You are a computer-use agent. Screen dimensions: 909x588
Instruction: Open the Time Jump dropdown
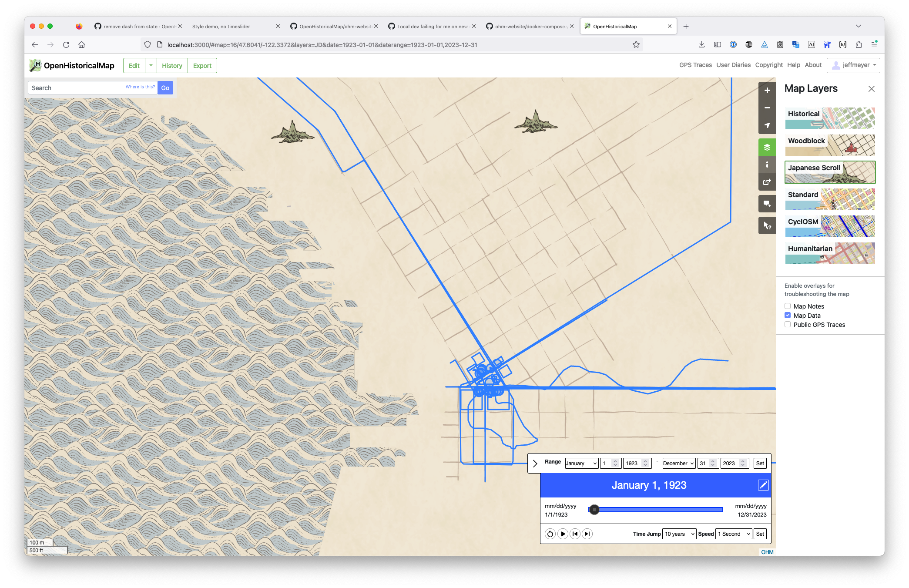679,534
